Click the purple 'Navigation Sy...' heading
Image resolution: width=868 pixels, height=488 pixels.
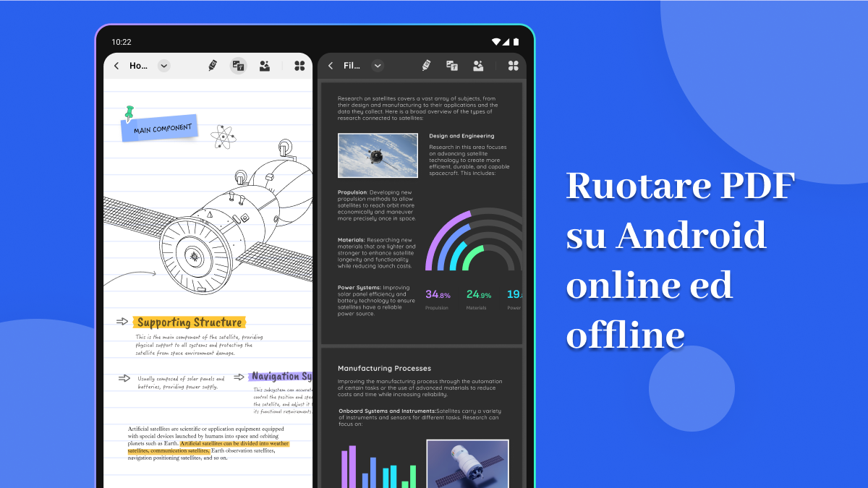pyautogui.click(x=284, y=376)
